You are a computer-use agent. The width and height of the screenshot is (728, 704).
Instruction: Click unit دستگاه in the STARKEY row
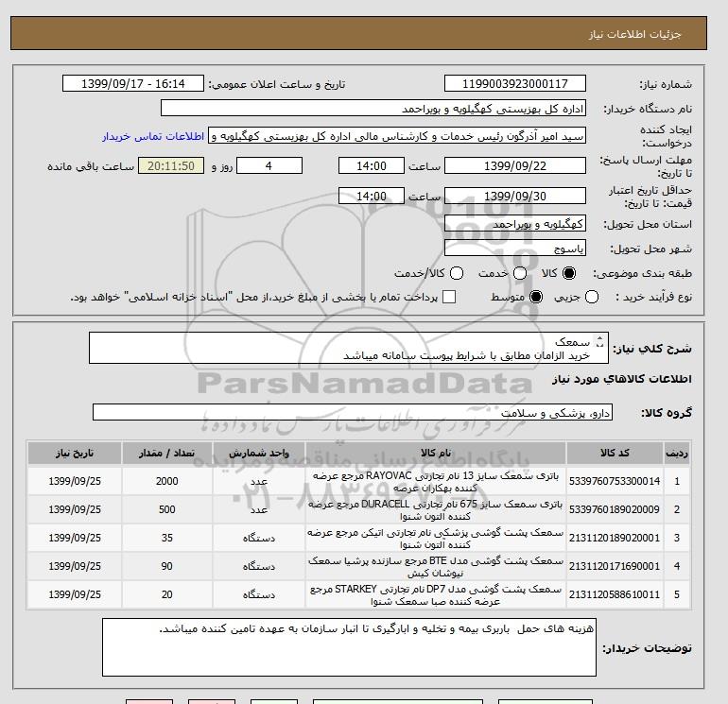click(259, 594)
